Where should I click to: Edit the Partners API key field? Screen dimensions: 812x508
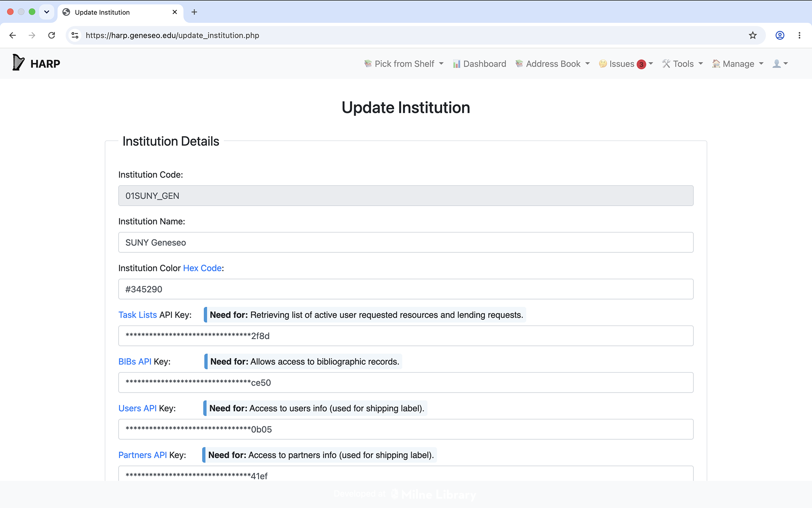pyautogui.click(x=406, y=474)
